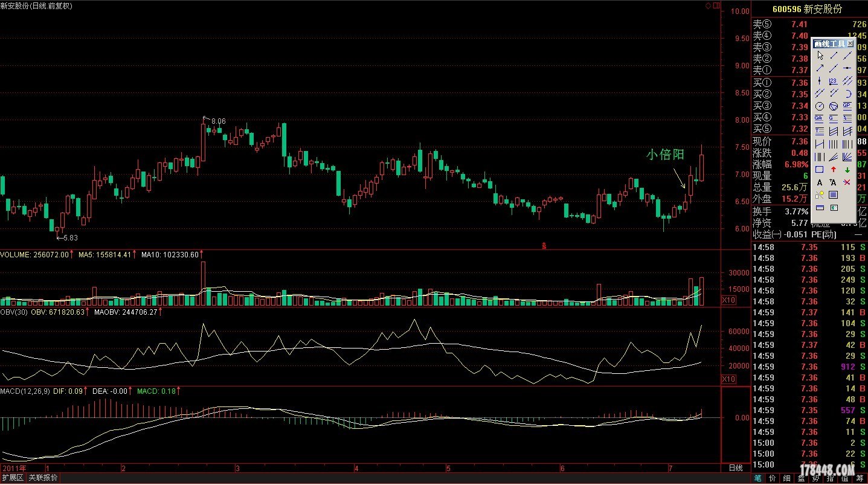This screenshot has width=868, height=485.
Task: Click the 新安股份(日线,前复权) chart title
Action: 36,5
